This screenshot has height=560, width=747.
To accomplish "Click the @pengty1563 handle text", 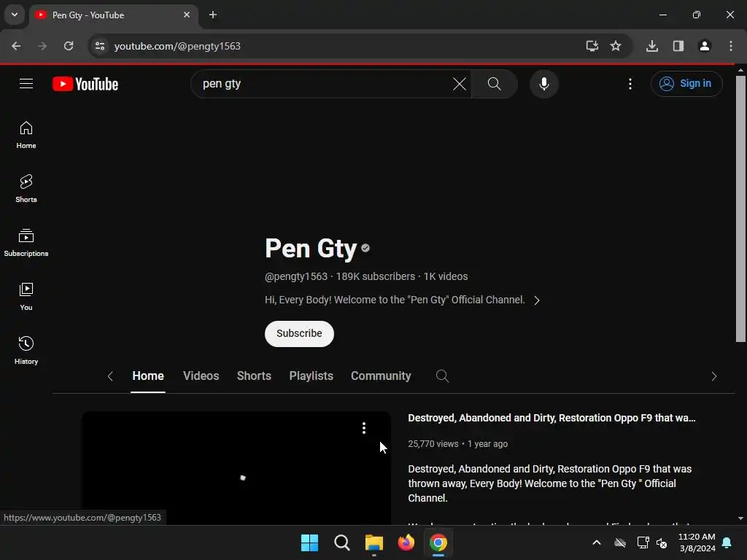I will (296, 276).
